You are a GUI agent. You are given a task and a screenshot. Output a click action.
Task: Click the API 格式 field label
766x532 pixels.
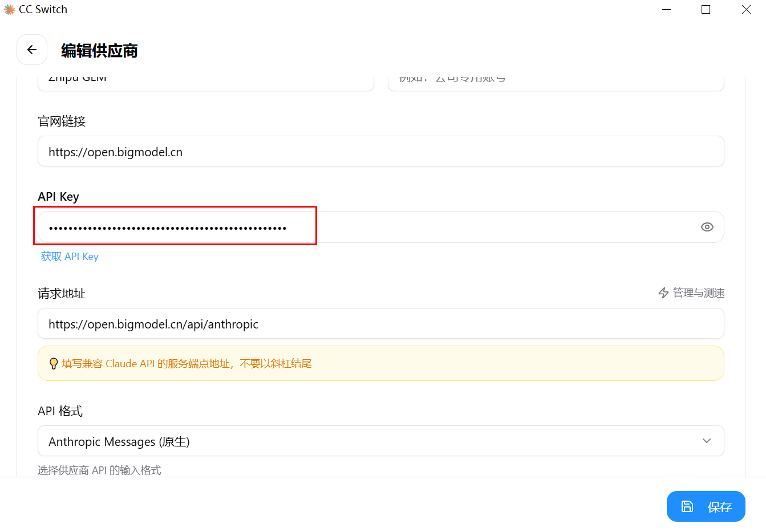pyautogui.click(x=60, y=411)
